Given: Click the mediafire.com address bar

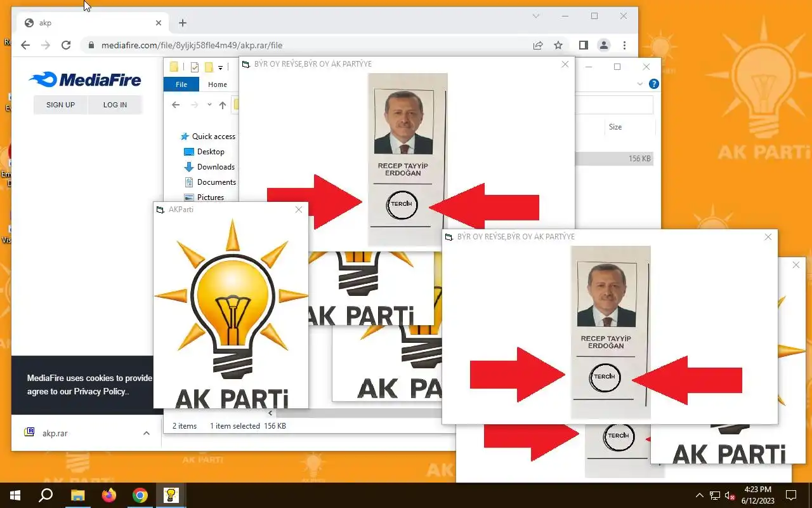Looking at the screenshot, I should [x=304, y=45].
